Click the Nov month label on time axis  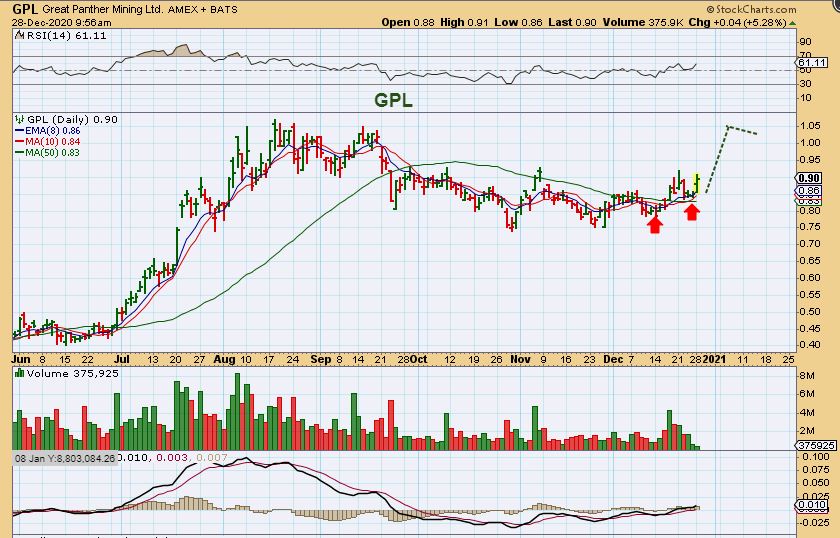pyautogui.click(x=520, y=359)
